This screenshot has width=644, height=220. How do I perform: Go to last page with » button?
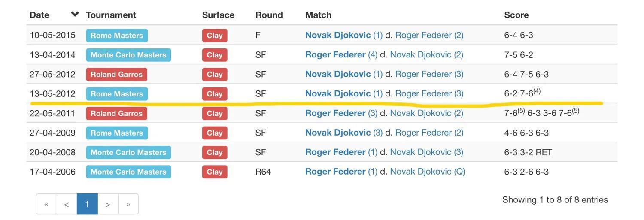pyautogui.click(x=128, y=204)
